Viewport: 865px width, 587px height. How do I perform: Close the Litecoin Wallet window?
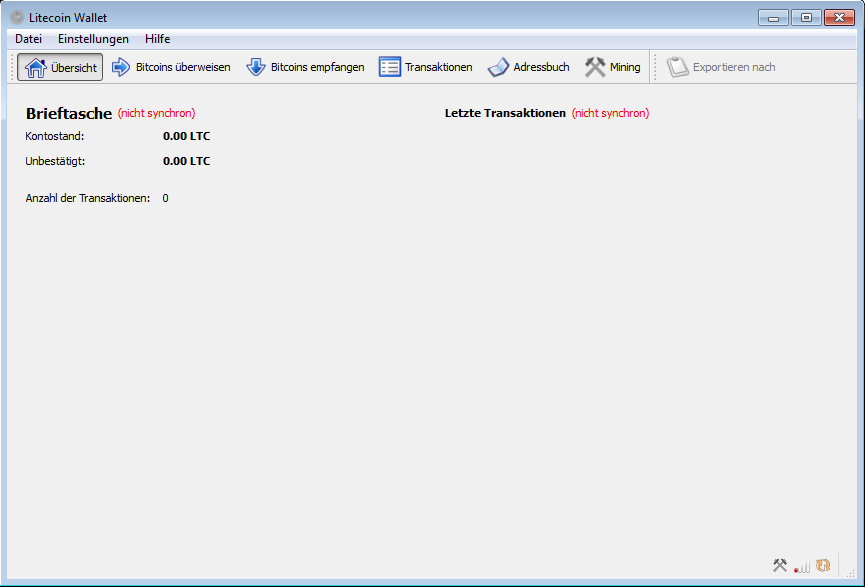[839, 18]
